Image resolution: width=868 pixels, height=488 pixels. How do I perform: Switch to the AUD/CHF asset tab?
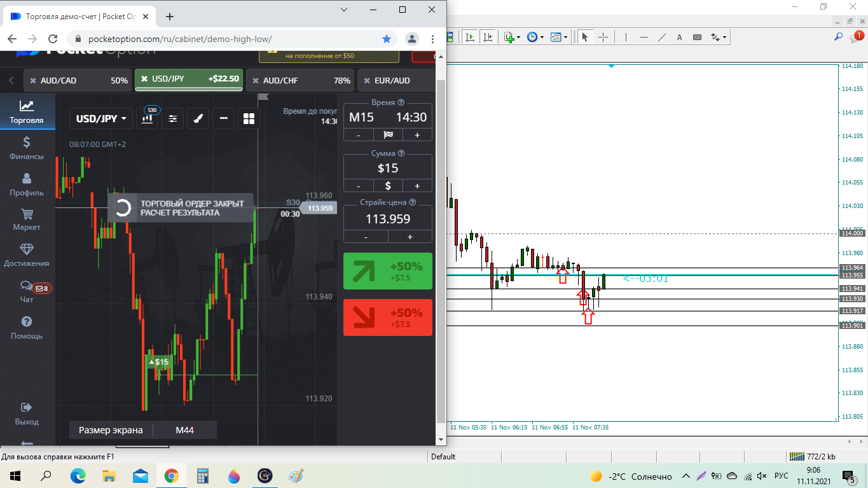tap(299, 80)
